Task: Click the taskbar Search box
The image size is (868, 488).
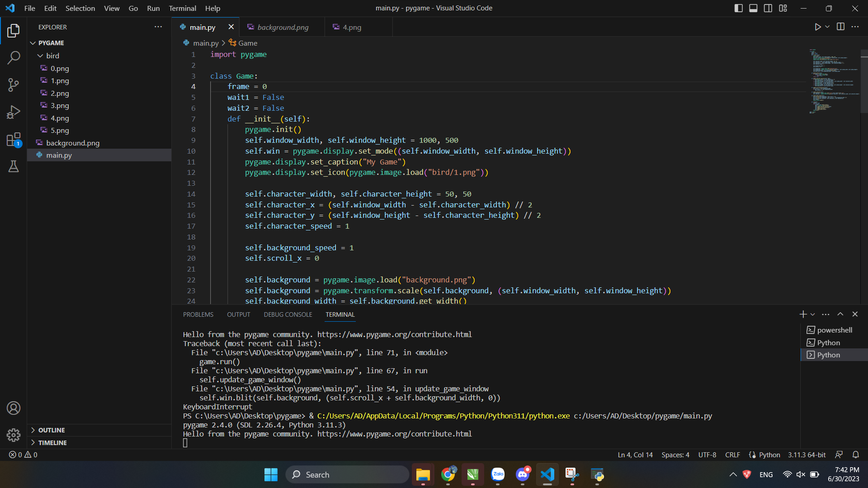Action: pos(347,474)
